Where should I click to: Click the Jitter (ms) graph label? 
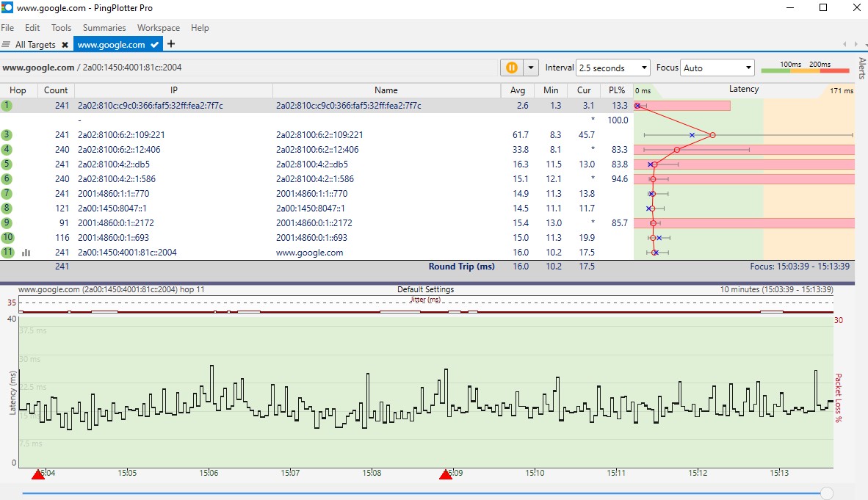click(x=425, y=300)
